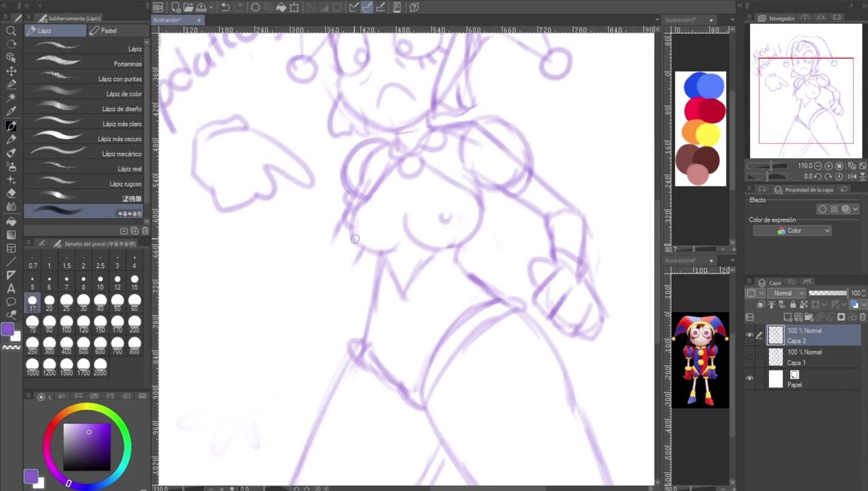Choose the Eraser tool
The width and height of the screenshot is (868, 491).
(11, 194)
